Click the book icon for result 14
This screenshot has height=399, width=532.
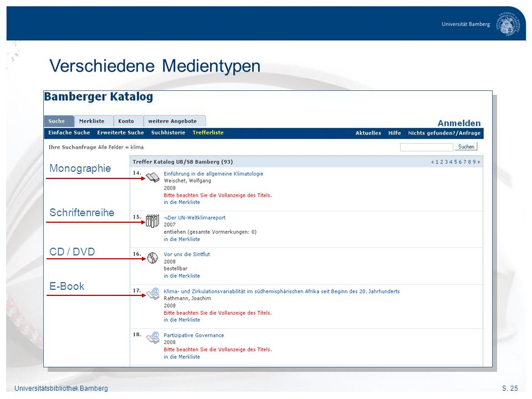pos(152,177)
